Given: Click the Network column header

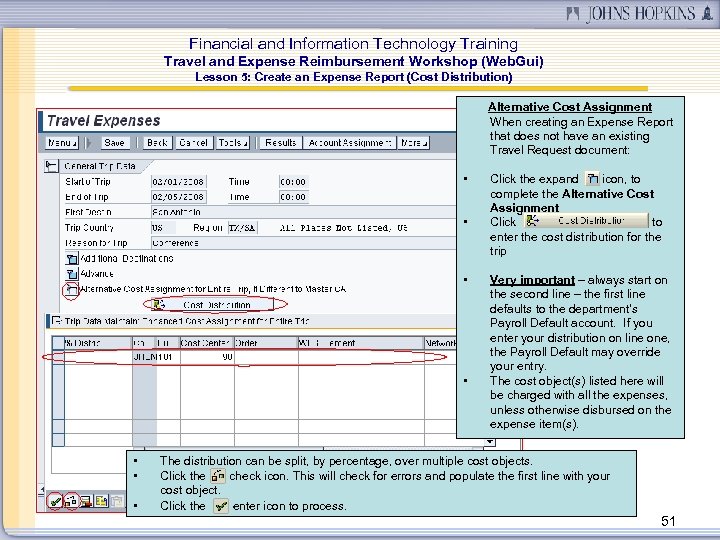Looking at the screenshot, I should (x=440, y=343).
